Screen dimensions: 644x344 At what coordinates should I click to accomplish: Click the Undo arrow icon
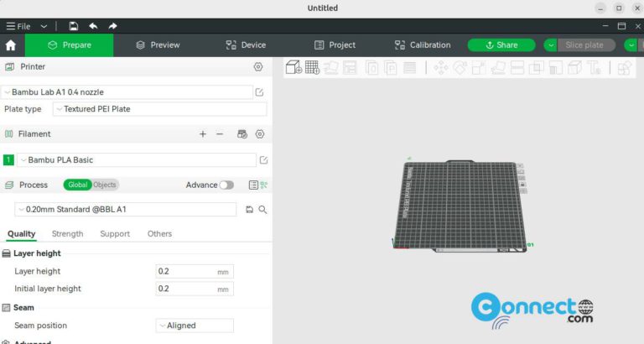pos(94,26)
